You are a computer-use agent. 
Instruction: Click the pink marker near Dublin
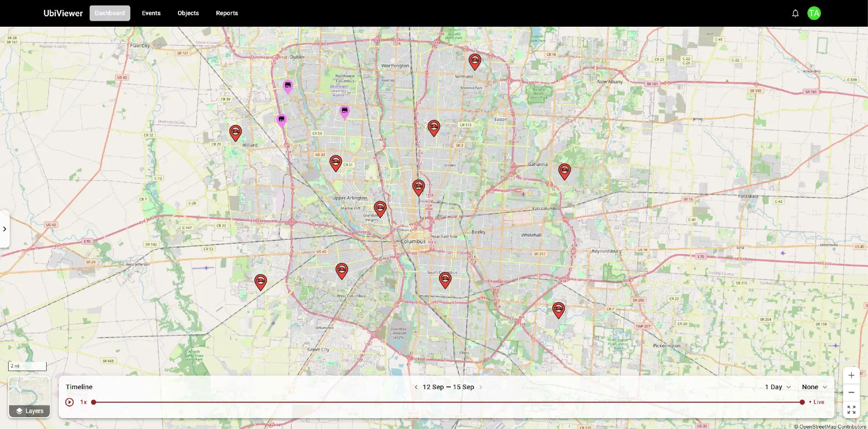click(288, 86)
